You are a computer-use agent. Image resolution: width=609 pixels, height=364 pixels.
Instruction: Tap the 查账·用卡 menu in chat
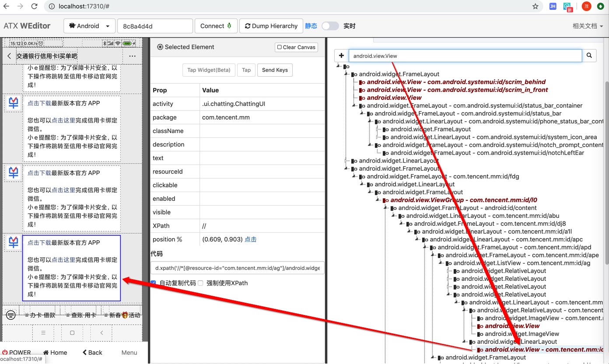tap(81, 315)
